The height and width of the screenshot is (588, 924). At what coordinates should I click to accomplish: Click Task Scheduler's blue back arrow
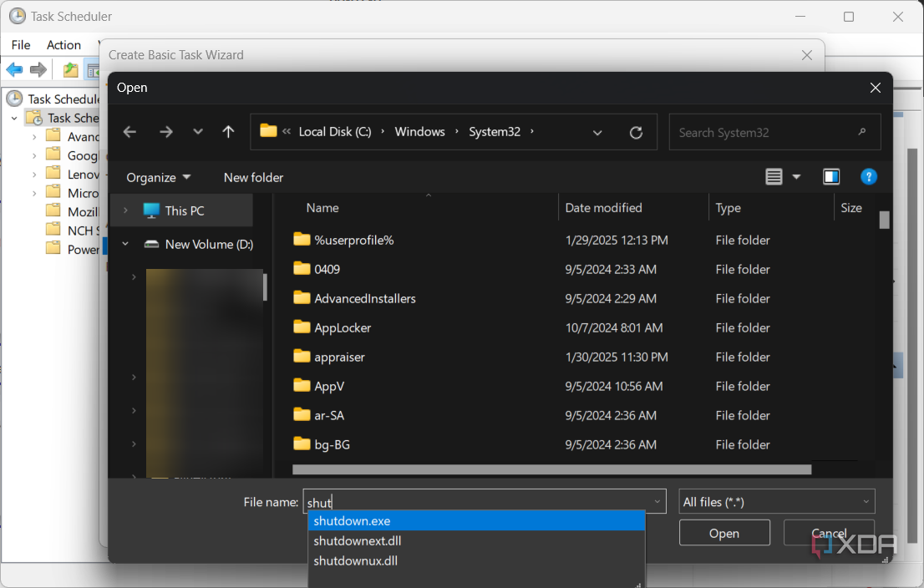click(x=14, y=69)
